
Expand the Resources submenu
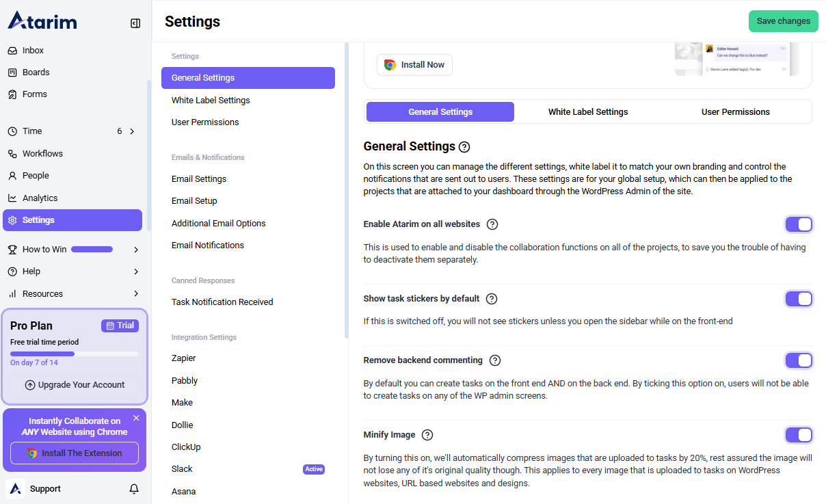[136, 294]
